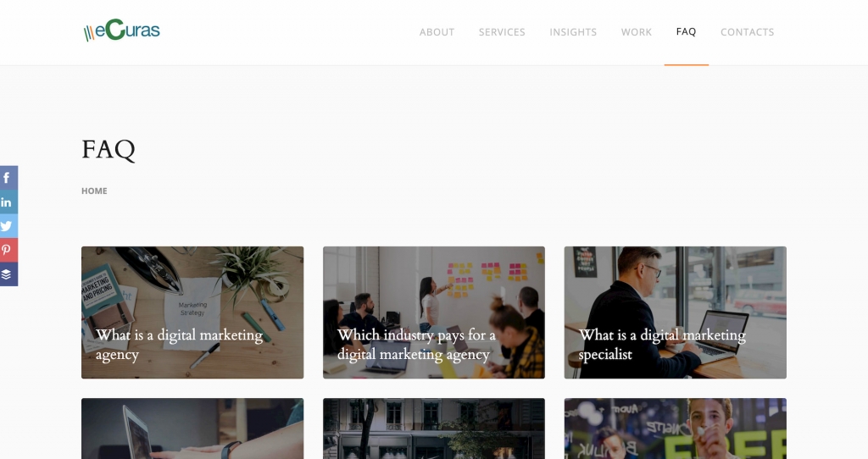This screenshot has height=459, width=868.
Task: Share page via Facebook sidebar icon
Action: 8,178
